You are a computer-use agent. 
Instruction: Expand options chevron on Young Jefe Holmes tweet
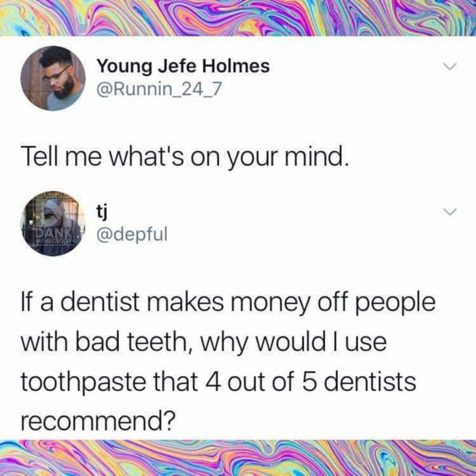[x=449, y=66]
